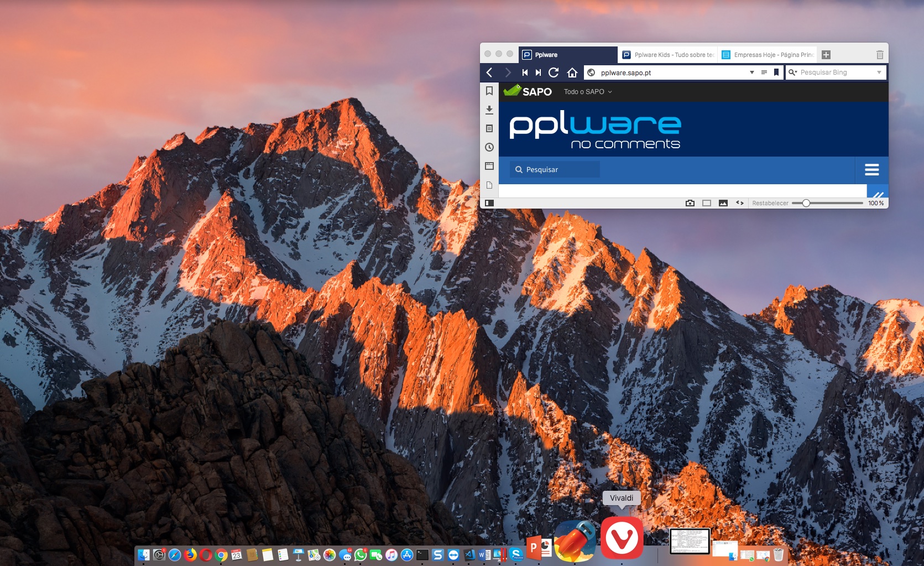Image resolution: width=924 pixels, height=566 pixels.
Task: Open the Downloads side panel
Action: coord(489,110)
